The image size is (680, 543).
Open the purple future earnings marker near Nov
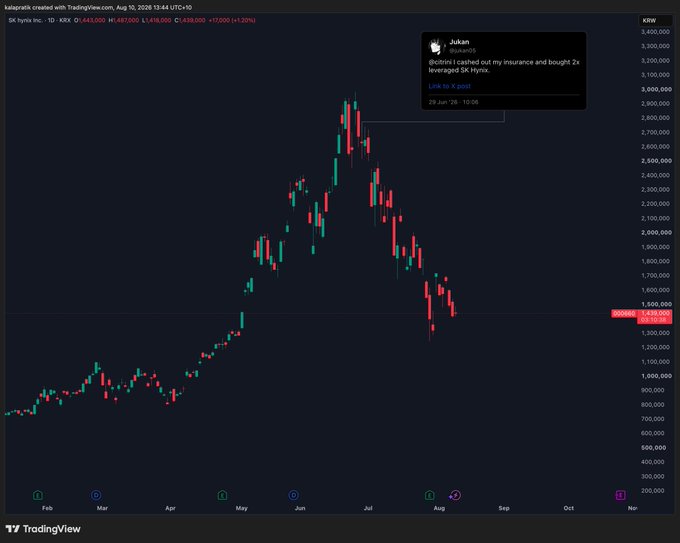(621, 495)
